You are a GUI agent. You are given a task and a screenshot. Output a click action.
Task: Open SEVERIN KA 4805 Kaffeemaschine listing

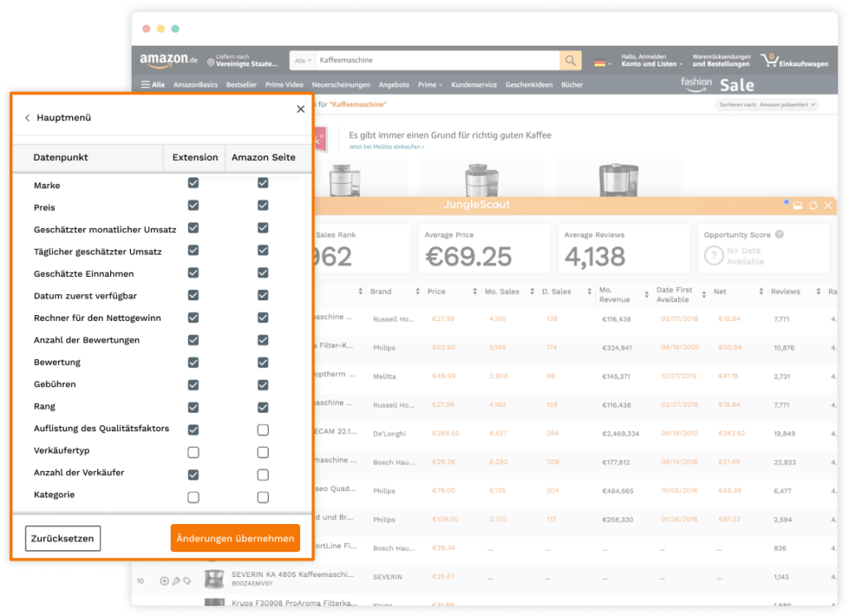coord(293,575)
